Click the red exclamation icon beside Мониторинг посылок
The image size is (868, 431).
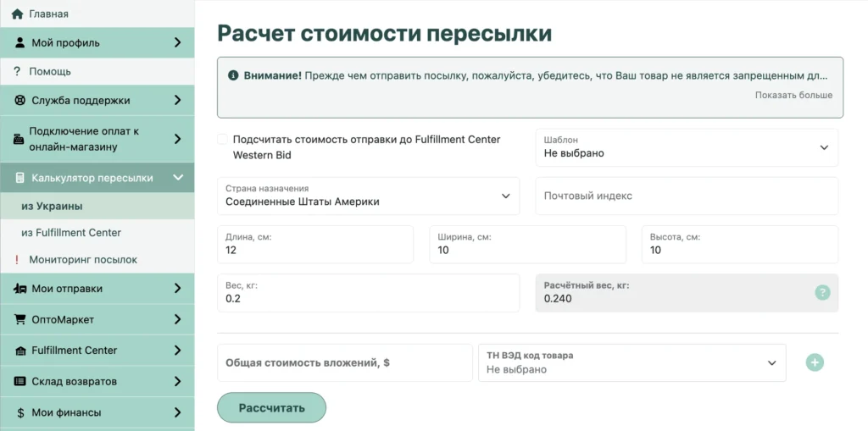coord(17,259)
